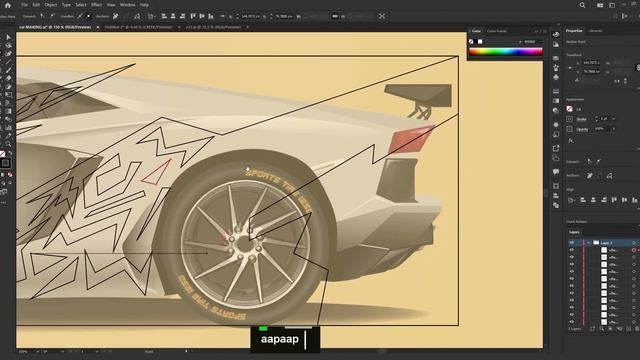Toggle visibility of second sublayer under Layer 3
This screenshot has width=640, height=360.
click(x=571, y=257)
